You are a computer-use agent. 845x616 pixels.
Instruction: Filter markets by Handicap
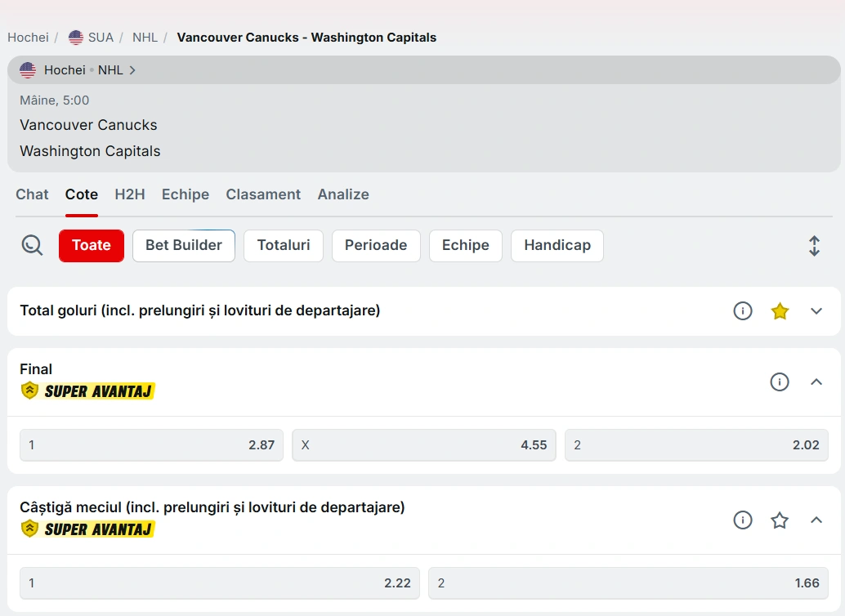click(557, 246)
